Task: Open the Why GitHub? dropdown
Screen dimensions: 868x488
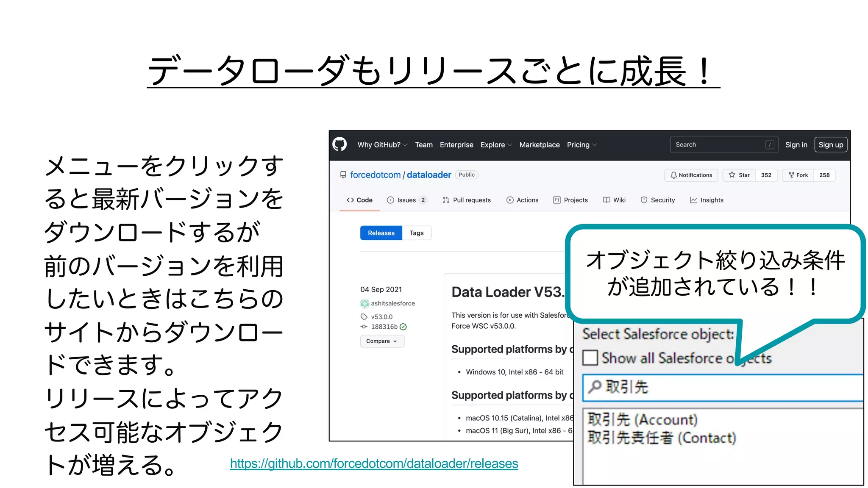Action: point(382,145)
